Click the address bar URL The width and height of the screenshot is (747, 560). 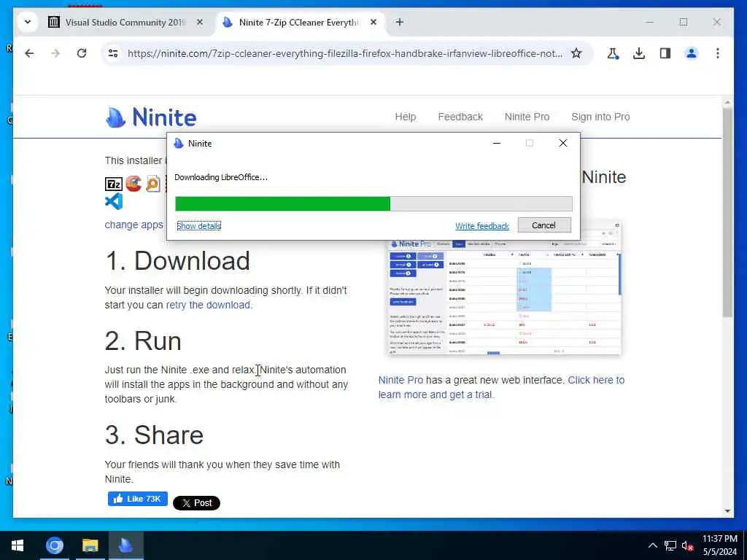pos(345,53)
